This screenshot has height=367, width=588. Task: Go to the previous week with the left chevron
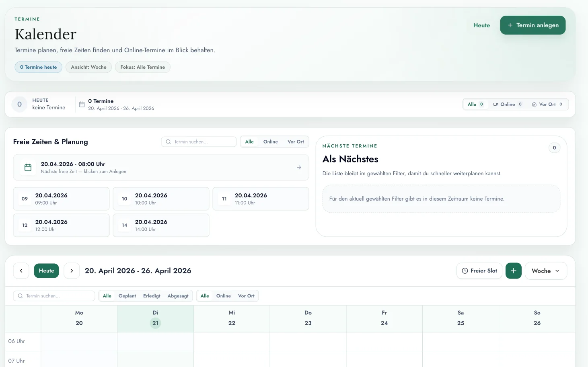[x=21, y=271]
